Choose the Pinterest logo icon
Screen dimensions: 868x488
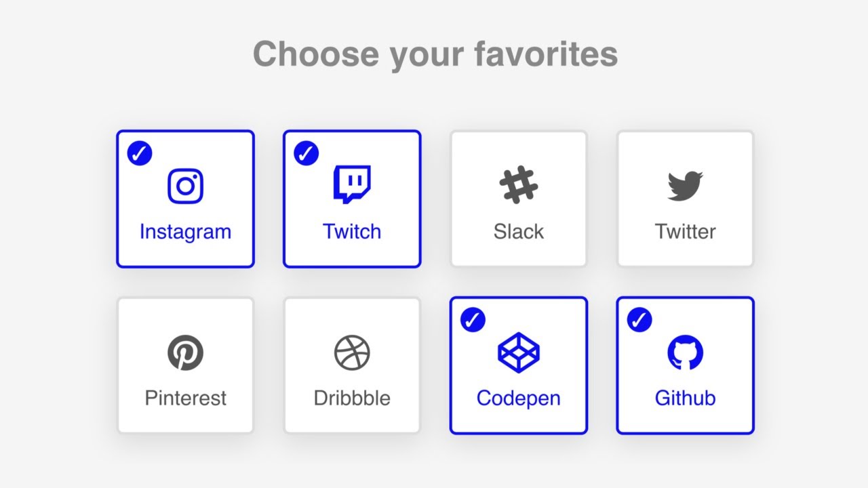click(x=185, y=352)
